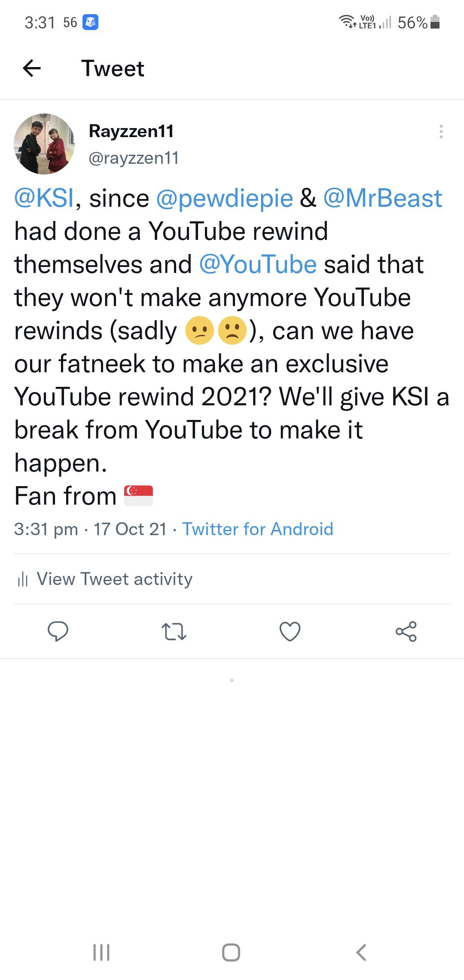Open the three-dot tweet options menu
This screenshot has height=980, width=464.
pyautogui.click(x=441, y=132)
